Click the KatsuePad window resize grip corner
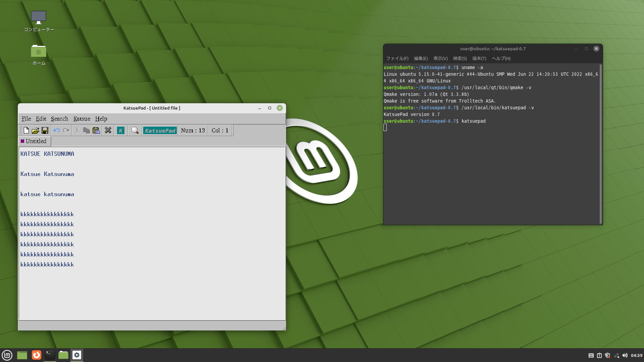644x362 pixels. (x=284, y=328)
